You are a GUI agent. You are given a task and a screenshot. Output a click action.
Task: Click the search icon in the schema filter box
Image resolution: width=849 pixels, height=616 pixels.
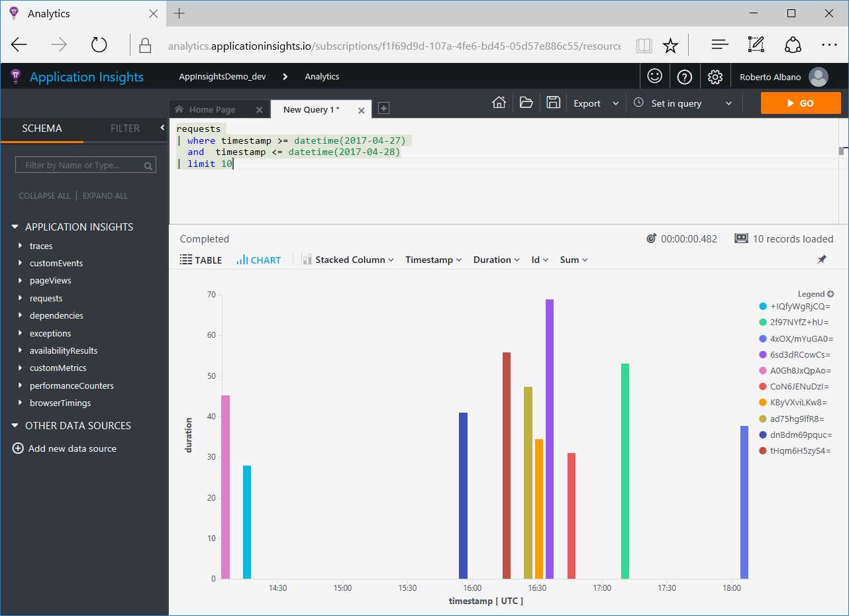149,166
